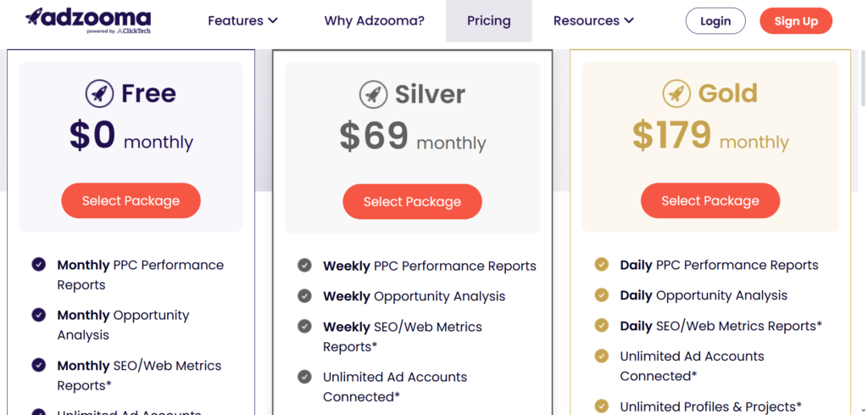Click the Adzooma rocket logo
Screen dimensions: 868x415
(88, 21)
